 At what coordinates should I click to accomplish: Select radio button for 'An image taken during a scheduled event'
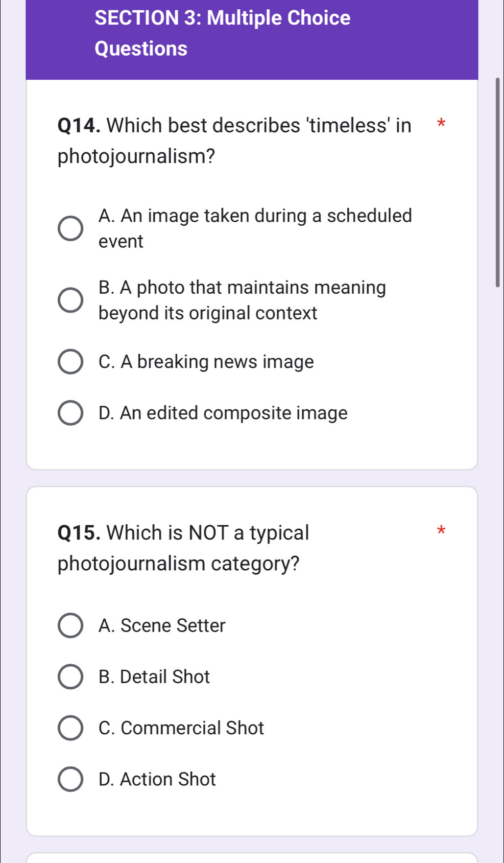[x=70, y=228]
